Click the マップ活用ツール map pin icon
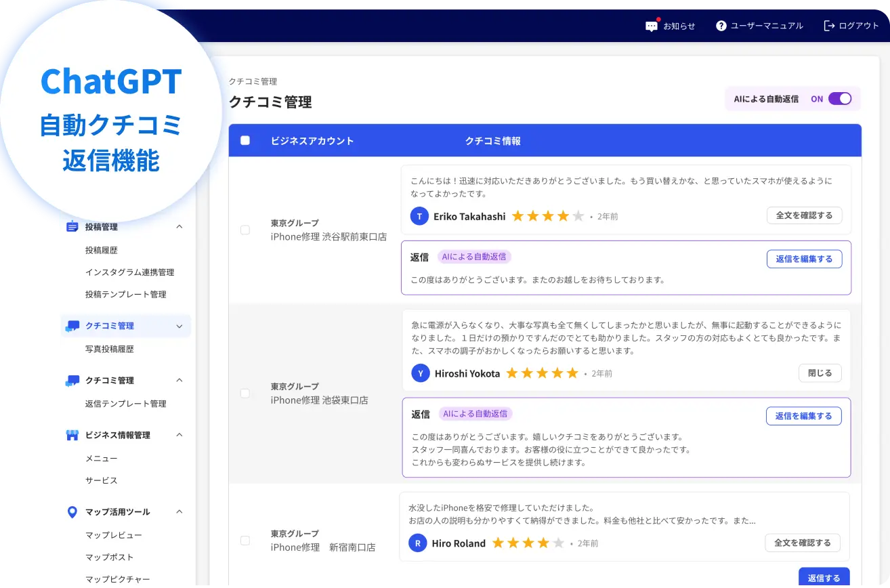Viewport: 890px width, 588px height. [x=72, y=511]
